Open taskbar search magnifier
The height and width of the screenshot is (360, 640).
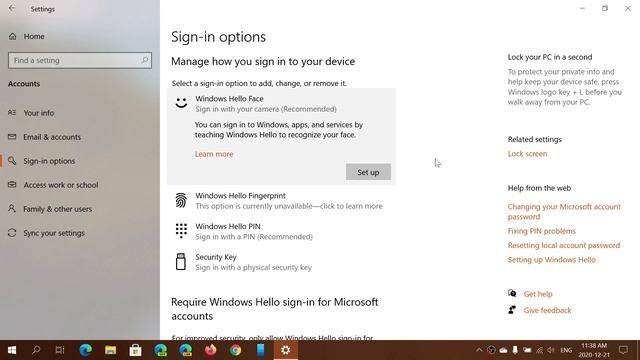(36, 350)
